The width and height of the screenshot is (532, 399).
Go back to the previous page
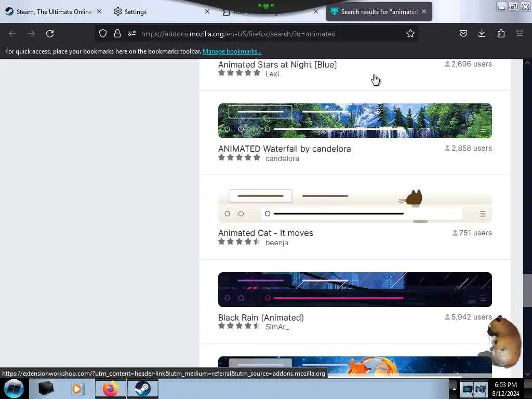(12, 34)
